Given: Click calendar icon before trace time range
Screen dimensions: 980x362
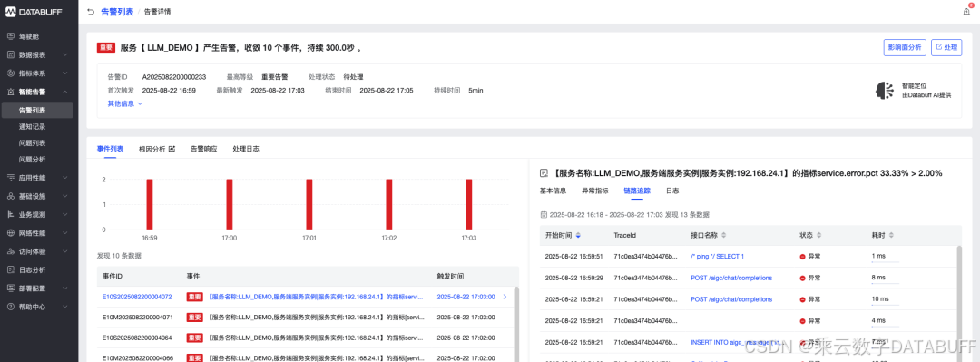Looking at the screenshot, I should (544, 214).
